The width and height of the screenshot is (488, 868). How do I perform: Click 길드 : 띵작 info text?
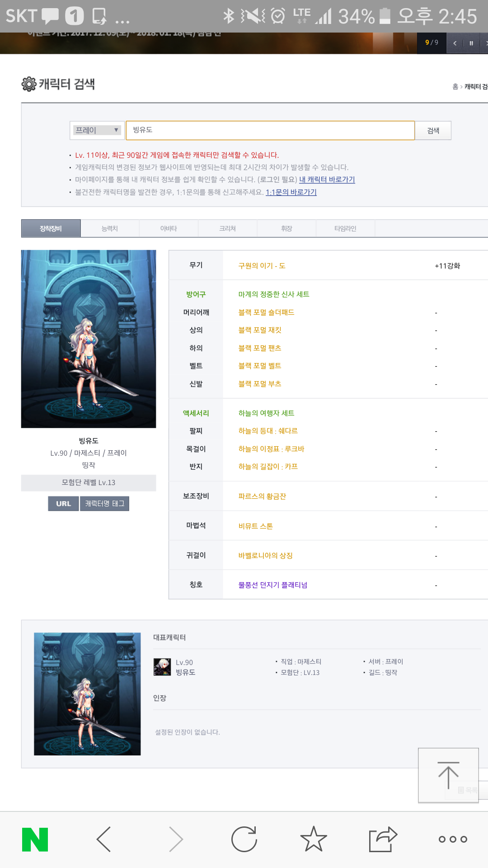coord(383,673)
